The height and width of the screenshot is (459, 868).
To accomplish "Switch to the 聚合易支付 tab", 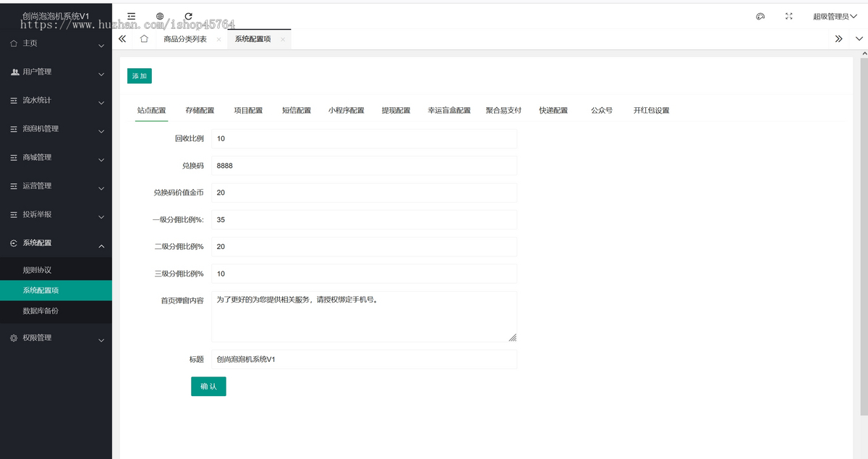I will [503, 110].
